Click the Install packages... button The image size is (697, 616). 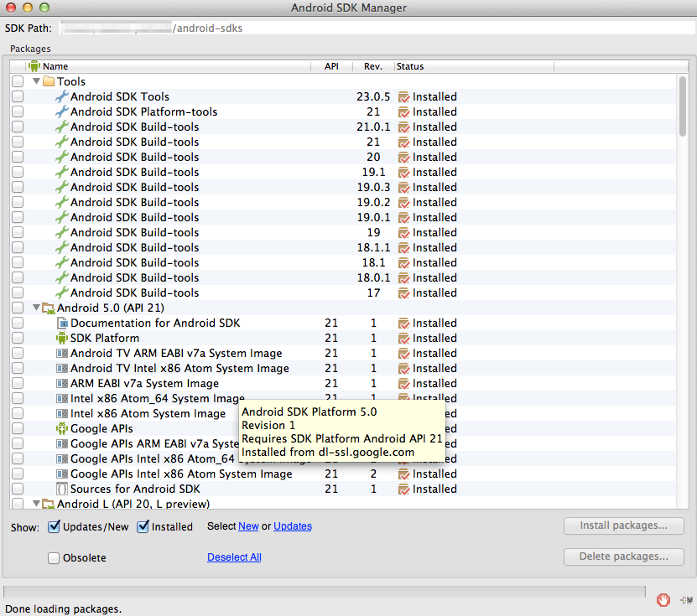point(624,525)
